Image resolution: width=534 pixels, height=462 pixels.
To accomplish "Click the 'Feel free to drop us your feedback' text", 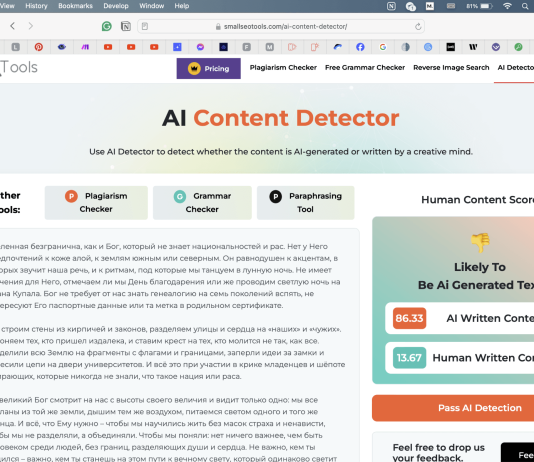I will pyautogui.click(x=439, y=452).
